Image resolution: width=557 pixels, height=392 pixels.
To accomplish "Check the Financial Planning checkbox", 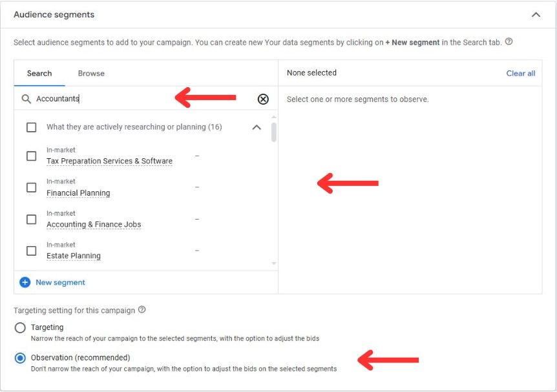I will pos(31,187).
